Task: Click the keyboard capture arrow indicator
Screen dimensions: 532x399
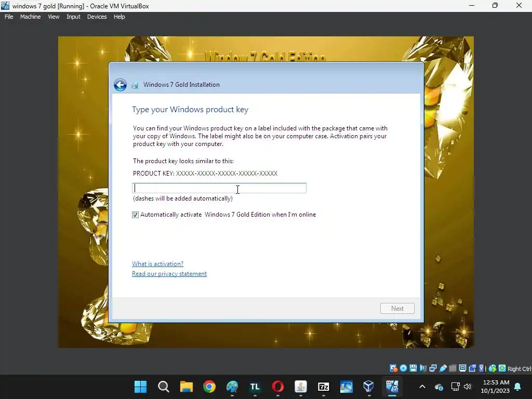Action: click(x=502, y=368)
